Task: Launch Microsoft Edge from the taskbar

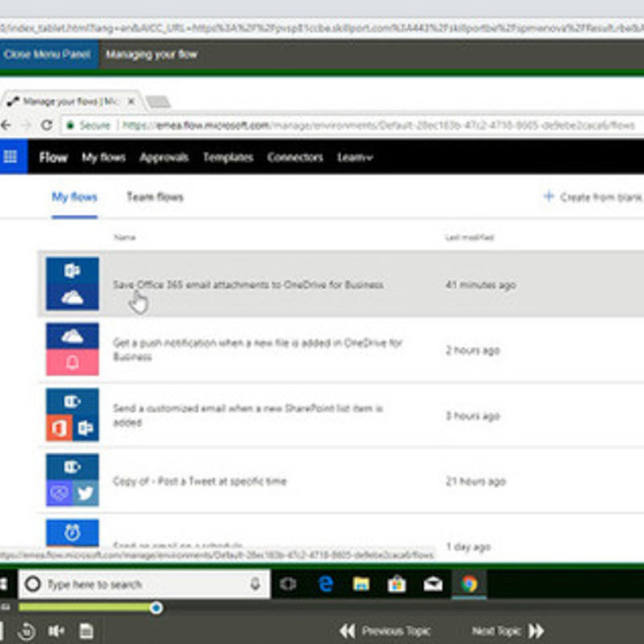Action: click(326, 584)
